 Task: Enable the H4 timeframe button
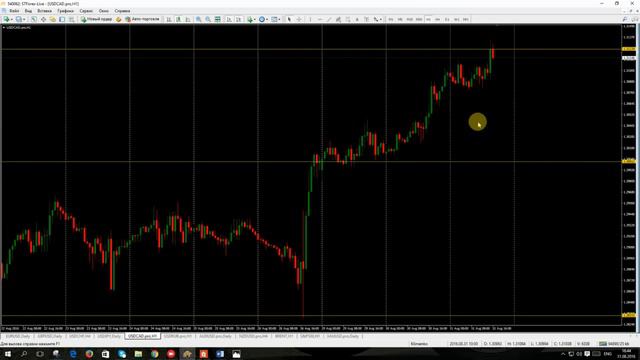click(438, 19)
